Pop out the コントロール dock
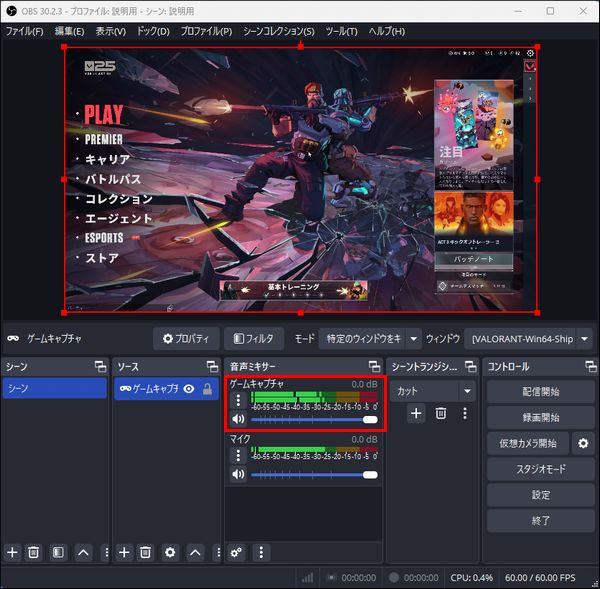This screenshot has height=589, width=600. pyautogui.click(x=591, y=367)
